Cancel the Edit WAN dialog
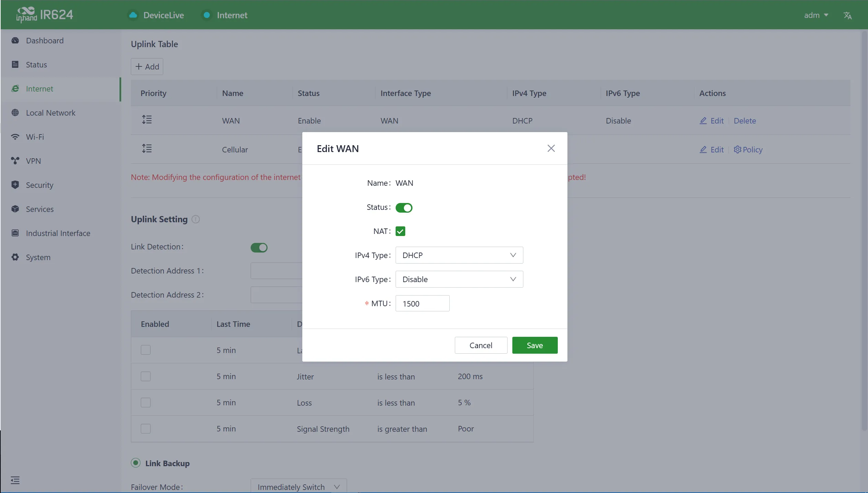Screen dimensions: 868x493 (481, 345)
